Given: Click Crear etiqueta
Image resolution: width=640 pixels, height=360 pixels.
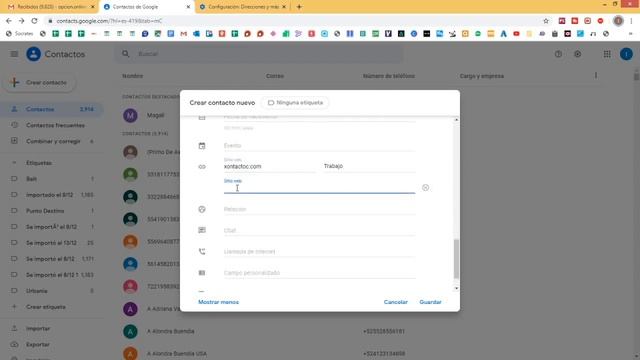Looking at the screenshot, I should (x=46, y=307).
